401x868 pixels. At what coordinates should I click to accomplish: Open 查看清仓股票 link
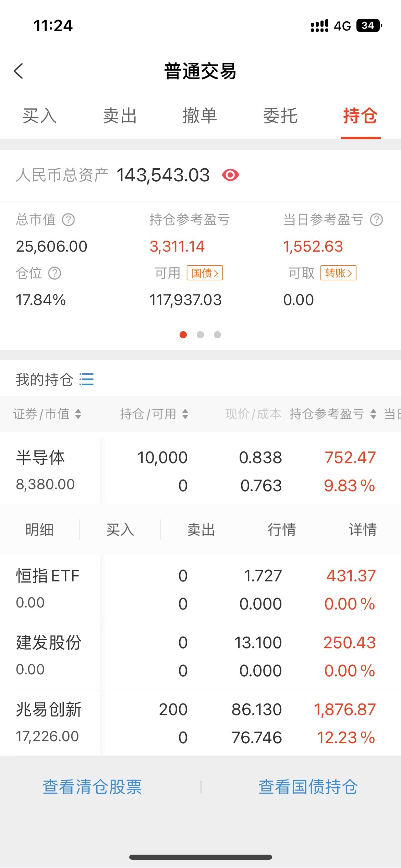click(92, 787)
